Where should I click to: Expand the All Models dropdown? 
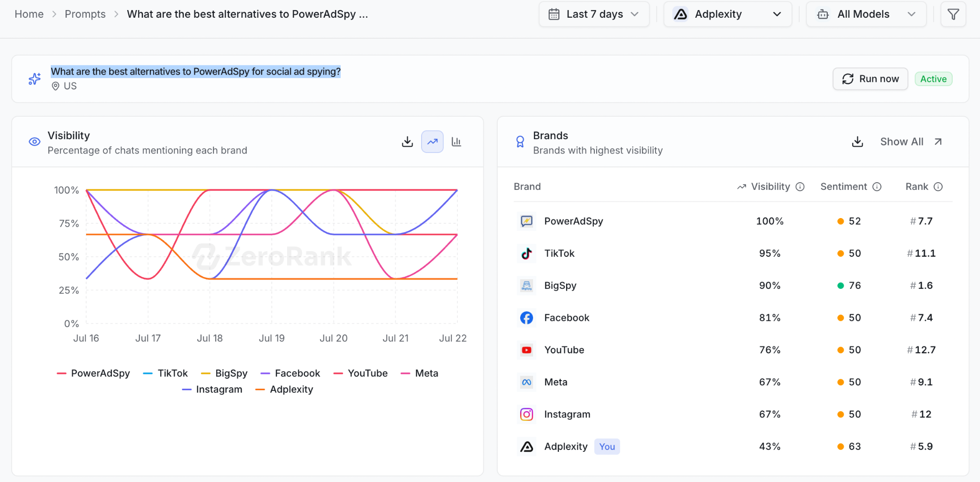(x=866, y=14)
